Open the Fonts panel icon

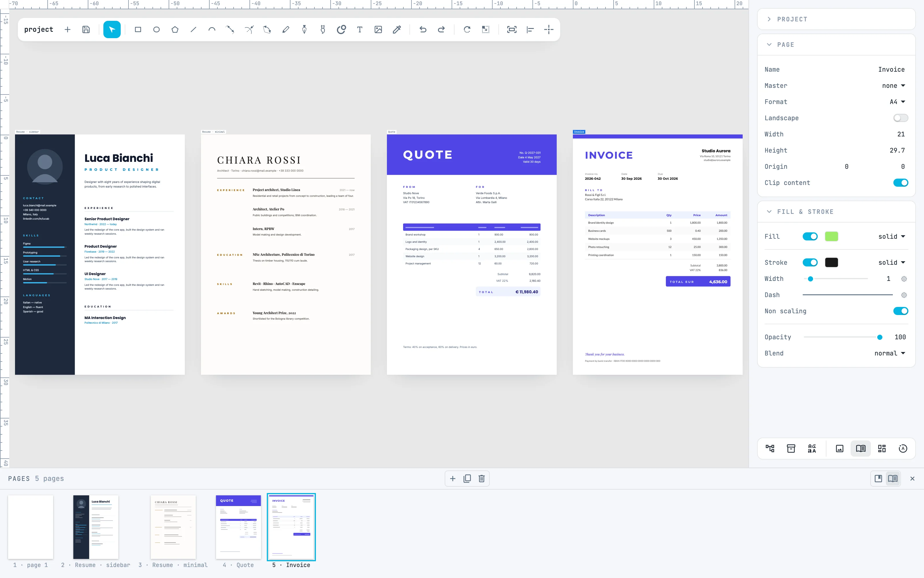point(812,449)
